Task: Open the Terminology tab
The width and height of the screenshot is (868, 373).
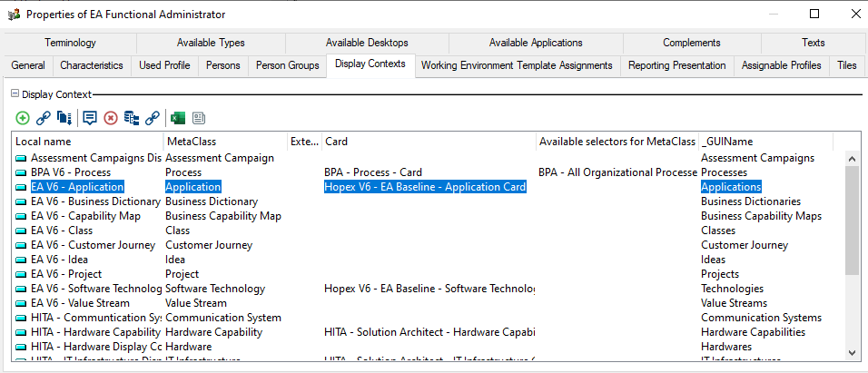Action: pyautogui.click(x=70, y=43)
